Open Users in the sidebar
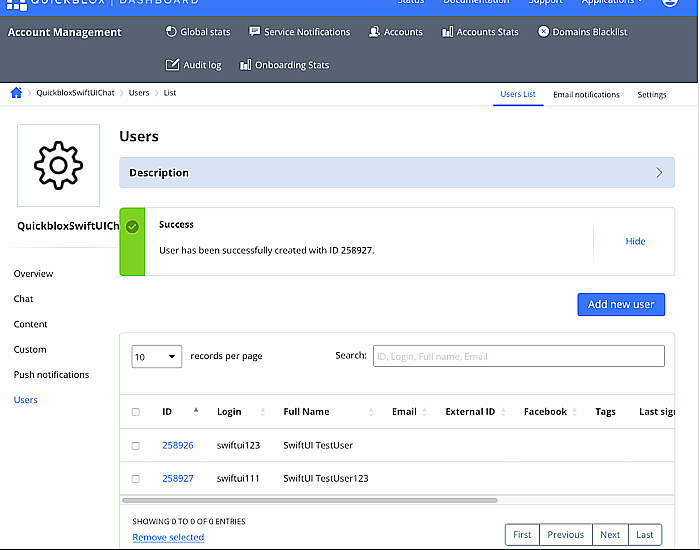700x550 pixels. pos(25,400)
